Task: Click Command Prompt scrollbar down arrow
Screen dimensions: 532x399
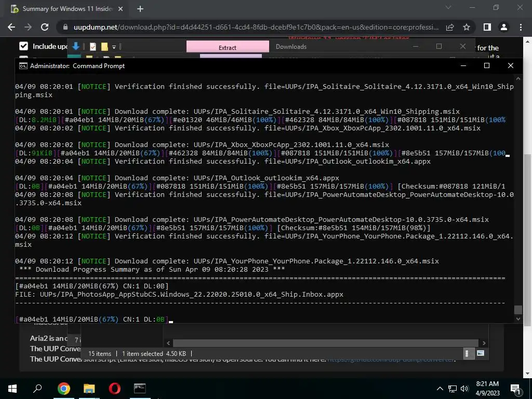Action: 518,319
